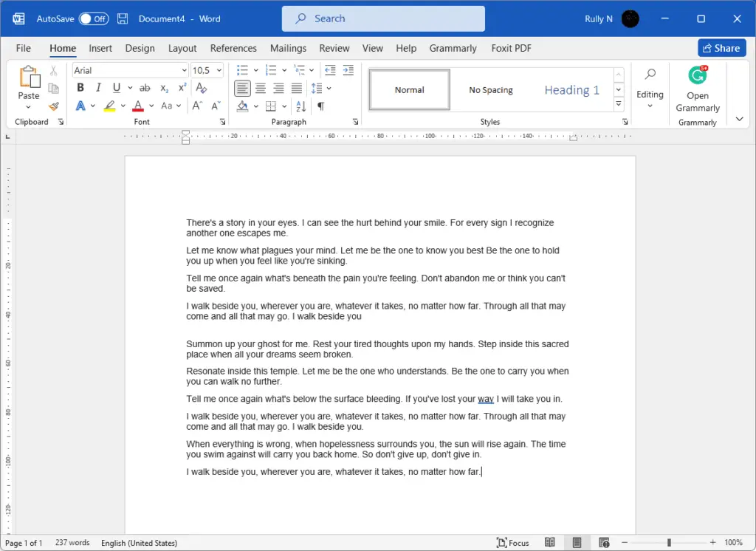Open Grammarly from the ribbon icon
This screenshot has height=551, width=756.
coord(697,75)
